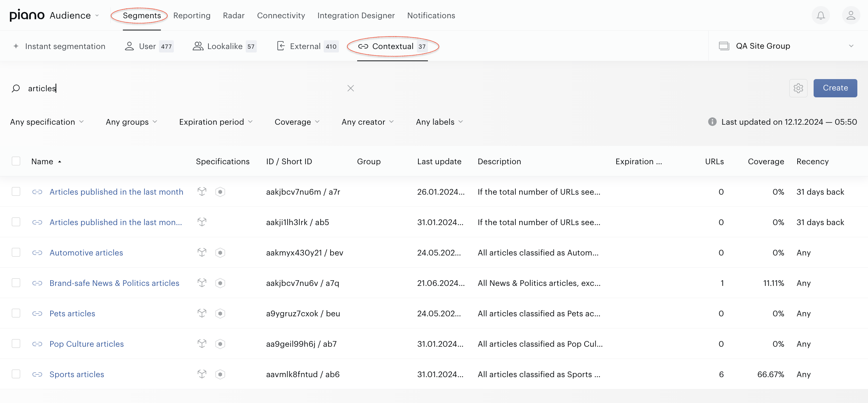The image size is (868, 403).
Task: Click the link icon beside Pets articles
Action: (37, 314)
